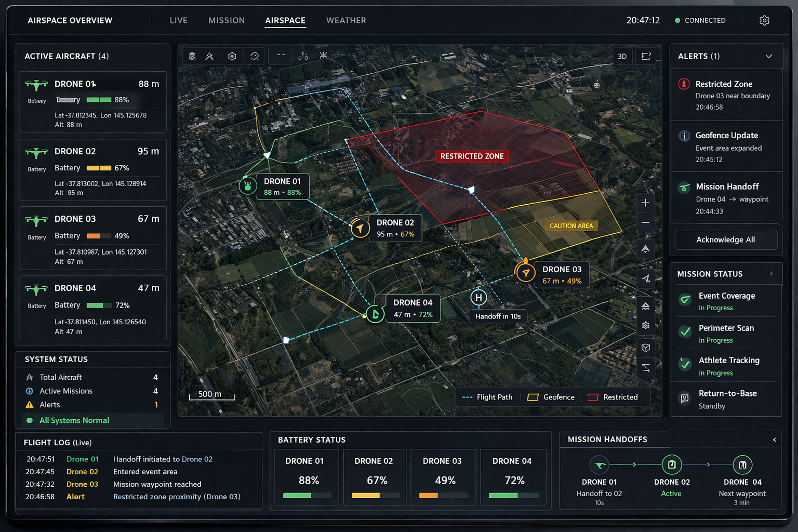Viewport: 798px width, 532px height.
Task: Click Drone 03's battery level bar
Action: pyautogui.click(x=443, y=495)
